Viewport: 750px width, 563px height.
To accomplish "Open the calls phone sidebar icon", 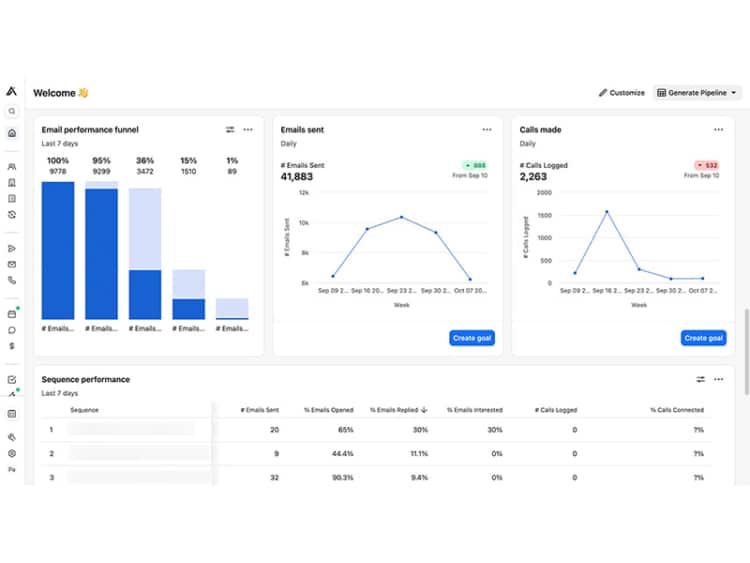I will coord(12,281).
